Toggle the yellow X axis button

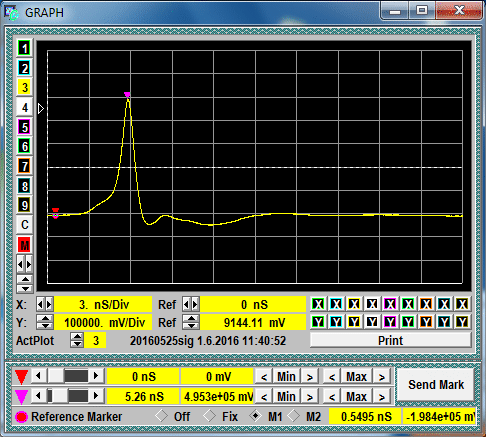point(354,304)
